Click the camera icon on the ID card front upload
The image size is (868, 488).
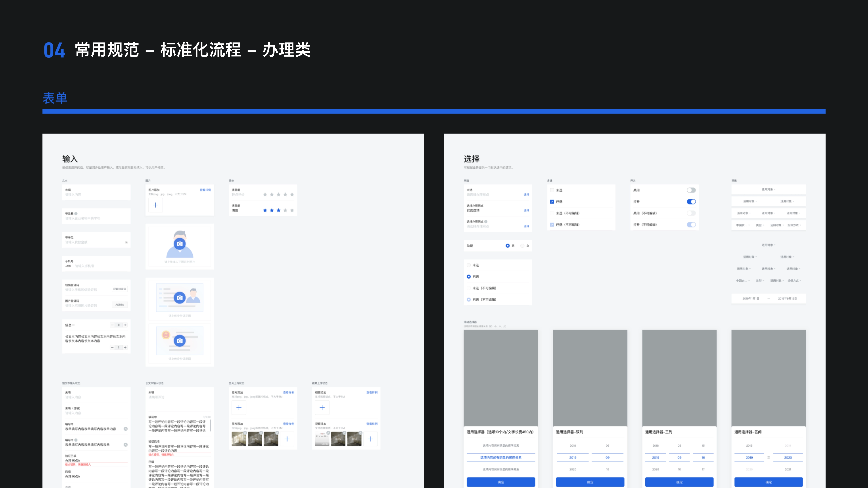180,298
